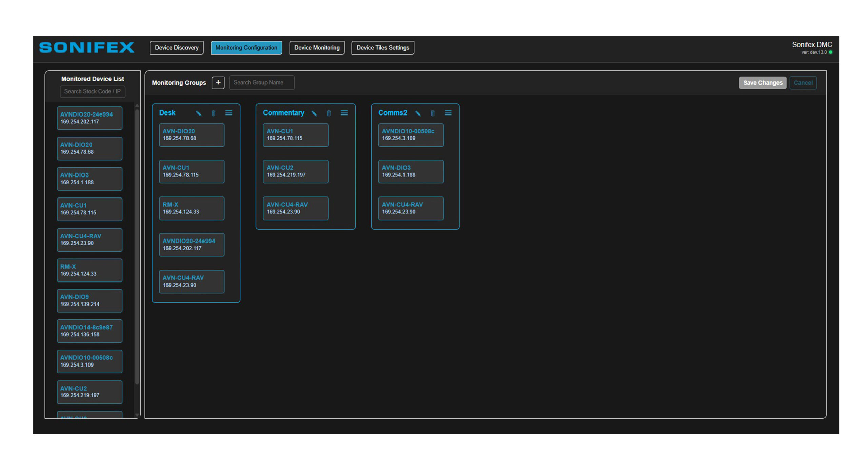Open the Device Discovery tab
This screenshot has height=459, width=868.
176,48
